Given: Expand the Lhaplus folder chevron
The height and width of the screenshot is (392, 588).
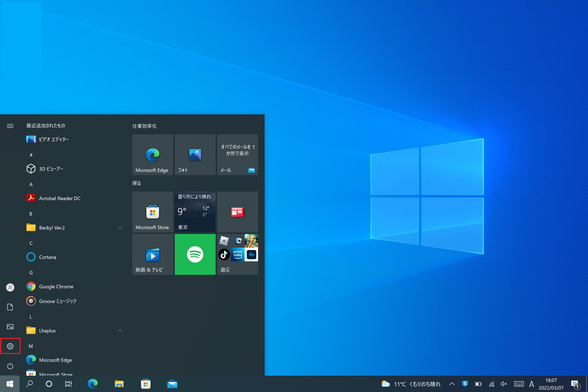Looking at the screenshot, I should click(120, 331).
